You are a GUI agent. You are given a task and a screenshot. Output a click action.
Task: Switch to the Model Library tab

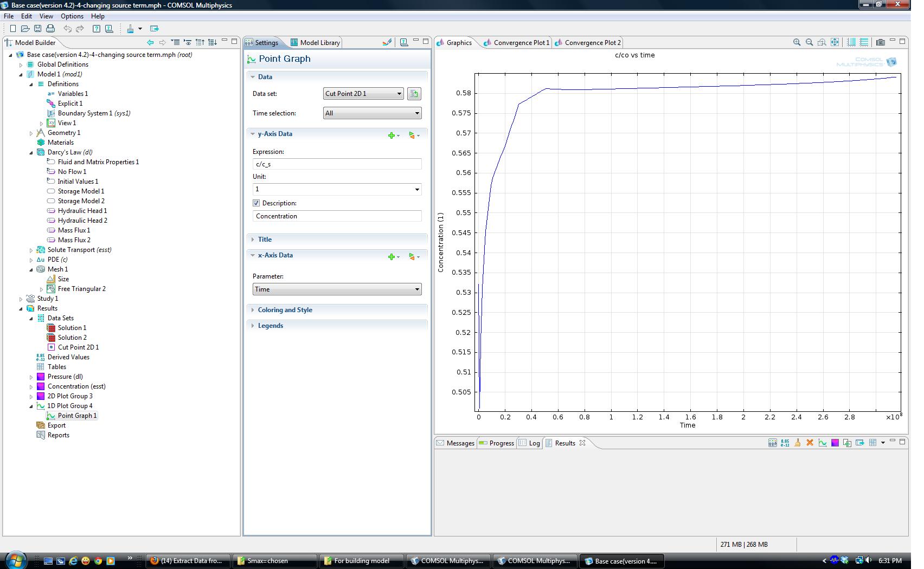click(319, 43)
